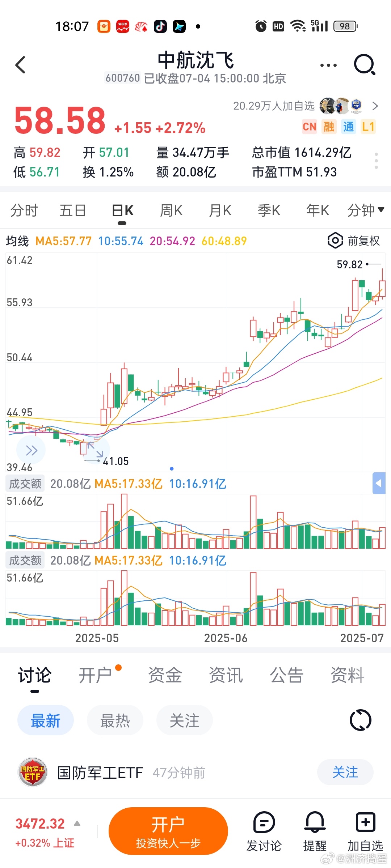Open followers list chevron beside avatars
The width and height of the screenshot is (391, 868).
tap(375, 106)
